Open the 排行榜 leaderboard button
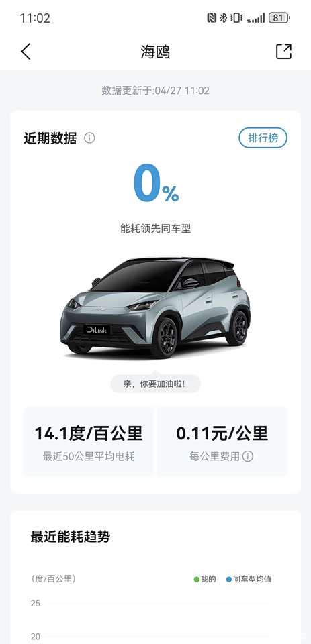Viewport: 311px width, 644px height. click(x=263, y=138)
